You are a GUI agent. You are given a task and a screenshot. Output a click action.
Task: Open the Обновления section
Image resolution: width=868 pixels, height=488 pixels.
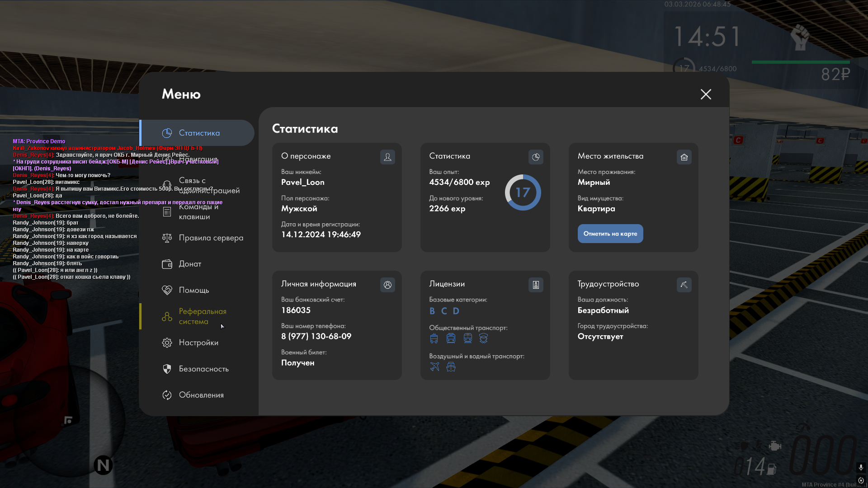(x=201, y=395)
